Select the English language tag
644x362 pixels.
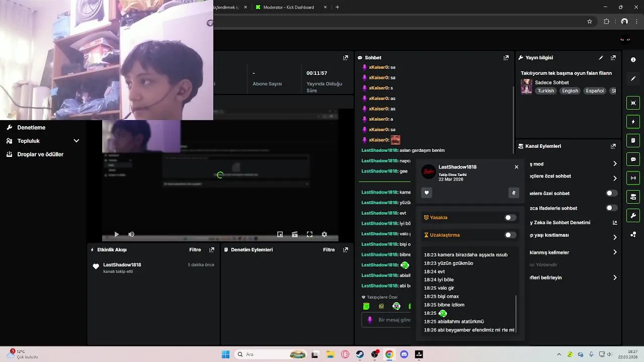point(570,91)
